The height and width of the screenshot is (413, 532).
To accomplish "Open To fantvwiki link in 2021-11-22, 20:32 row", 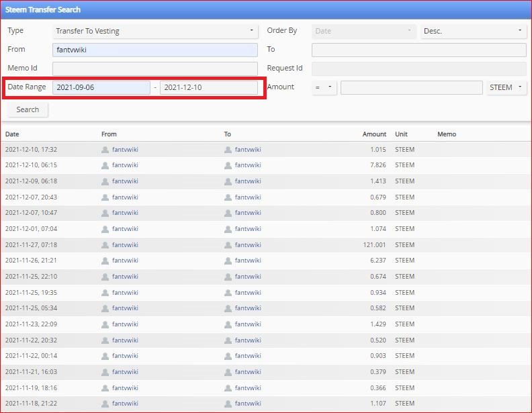I will (248, 340).
